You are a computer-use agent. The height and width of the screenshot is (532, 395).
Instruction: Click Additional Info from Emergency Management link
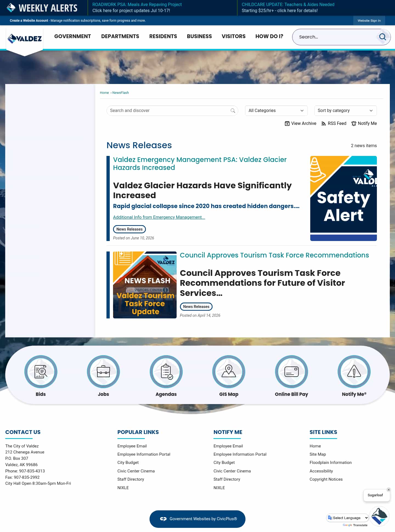pyautogui.click(x=159, y=217)
